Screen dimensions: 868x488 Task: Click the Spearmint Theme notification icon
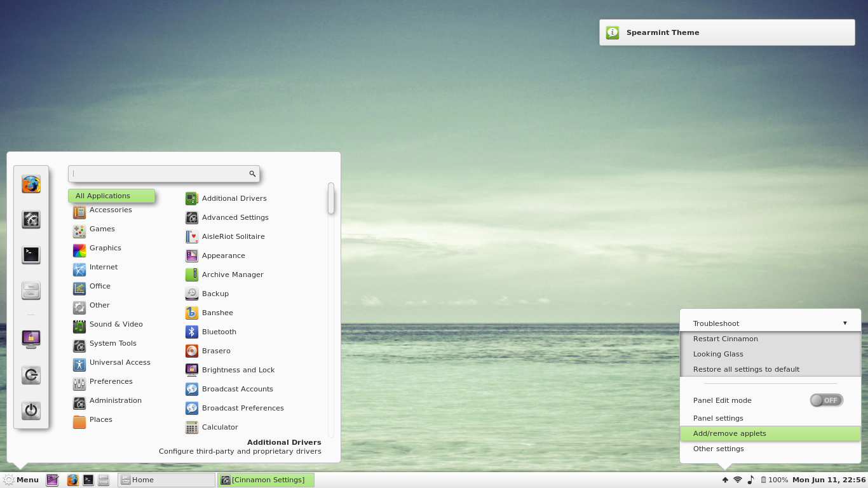coord(613,32)
